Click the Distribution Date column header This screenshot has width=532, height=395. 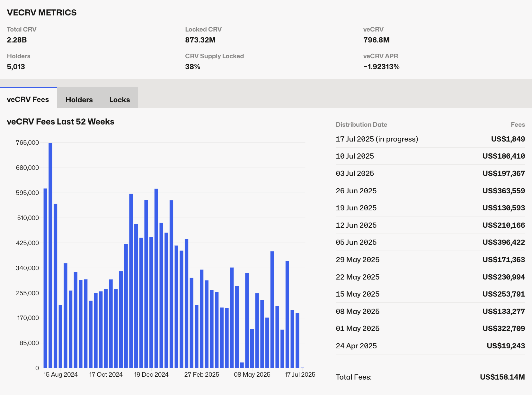click(361, 124)
